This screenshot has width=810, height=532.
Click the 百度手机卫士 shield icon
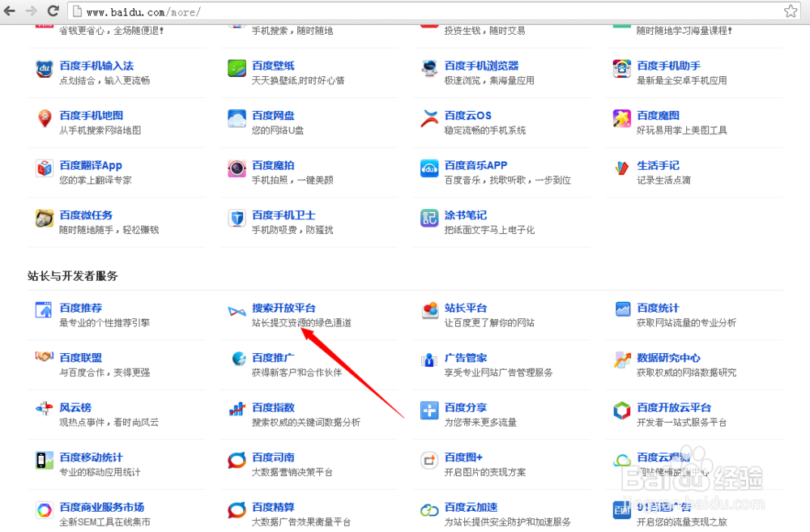pos(237,218)
